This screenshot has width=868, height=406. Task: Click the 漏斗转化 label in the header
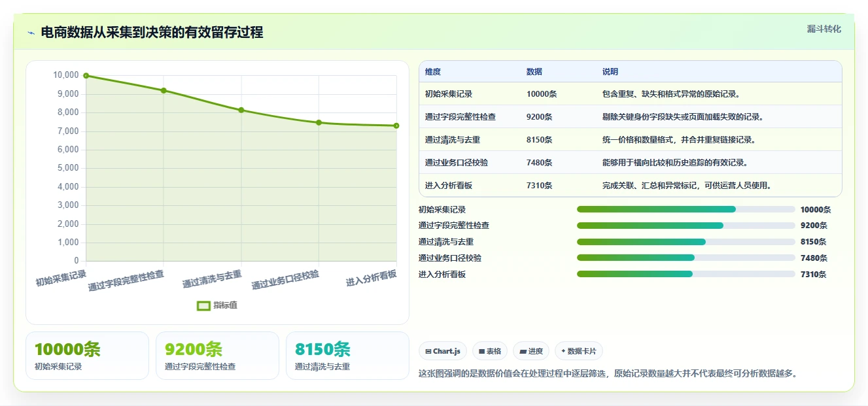pyautogui.click(x=824, y=29)
